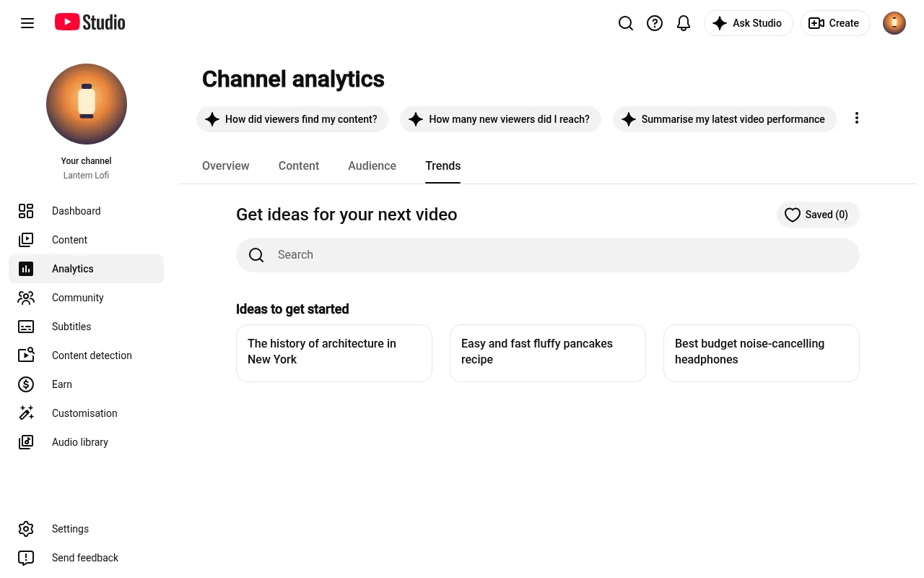Open the Help question mark icon

click(x=655, y=23)
